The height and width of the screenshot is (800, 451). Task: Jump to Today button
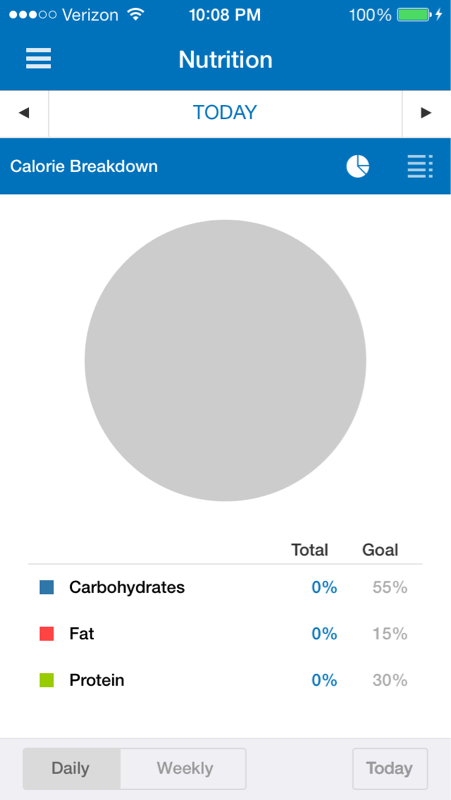coord(390,768)
